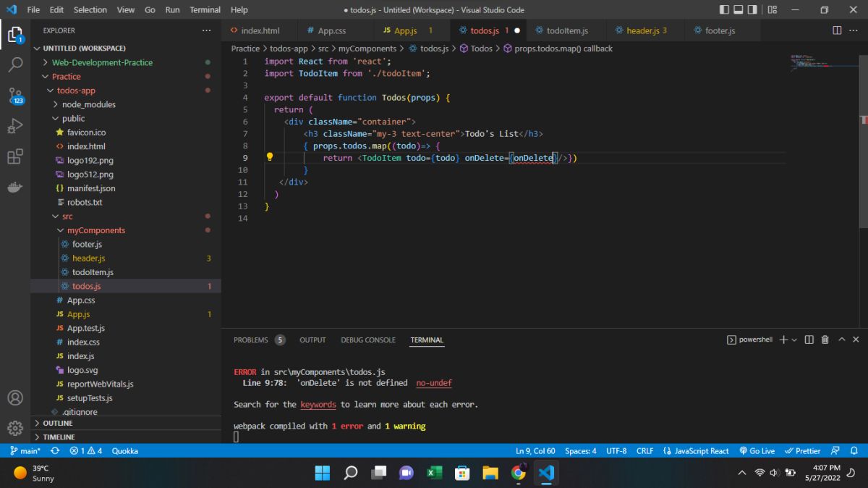This screenshot has height=488, width=868.
Task: Split the terminal panel
Action: point(809,340)
